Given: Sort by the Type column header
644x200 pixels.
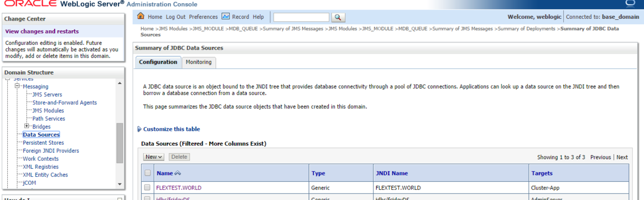Looking at the screenshot, I should tap(318, 173).
